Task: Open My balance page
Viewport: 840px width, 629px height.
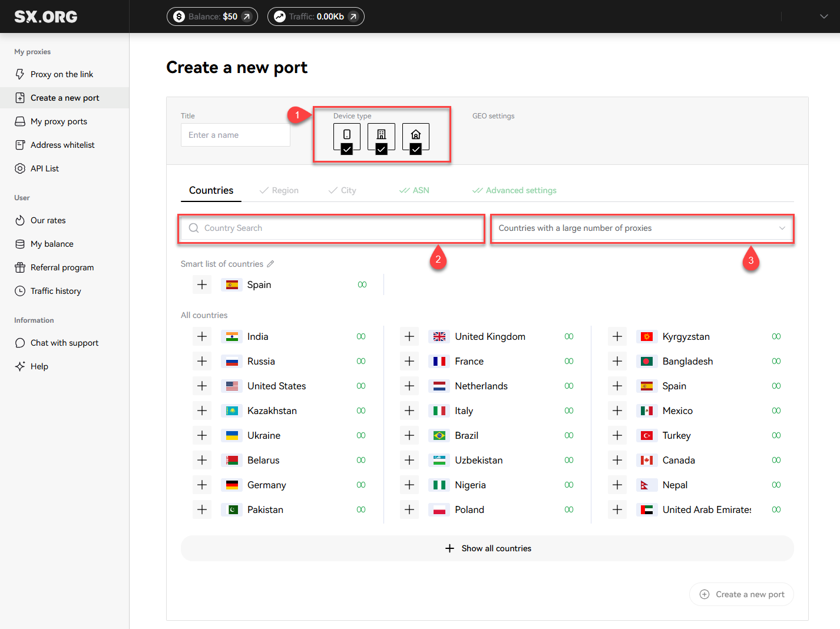Action: pos(52,243)
